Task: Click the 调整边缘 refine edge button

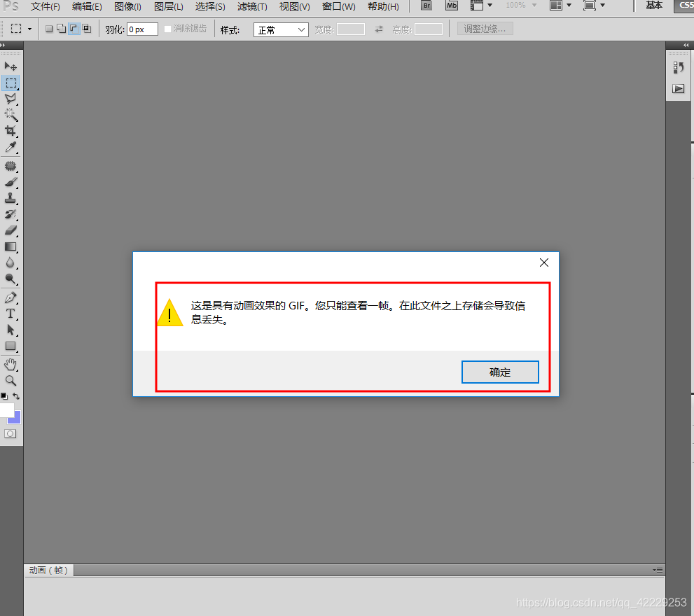Action: 485,29
